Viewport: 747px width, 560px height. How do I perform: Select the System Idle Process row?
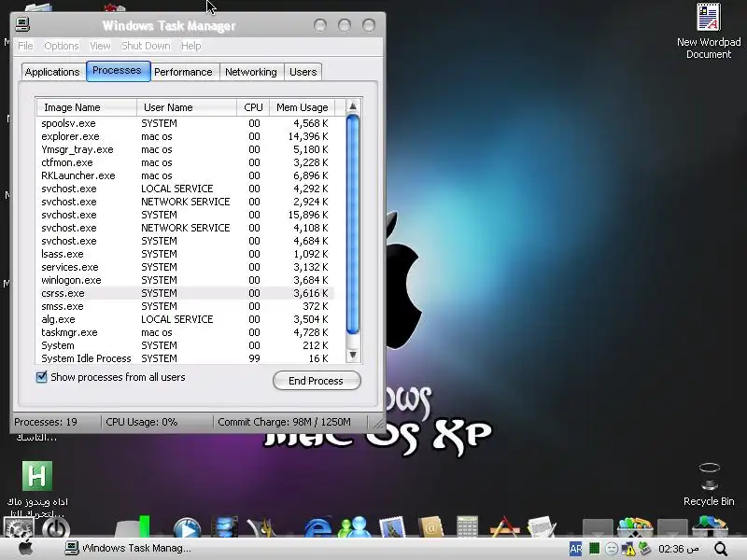coord(186,358)
